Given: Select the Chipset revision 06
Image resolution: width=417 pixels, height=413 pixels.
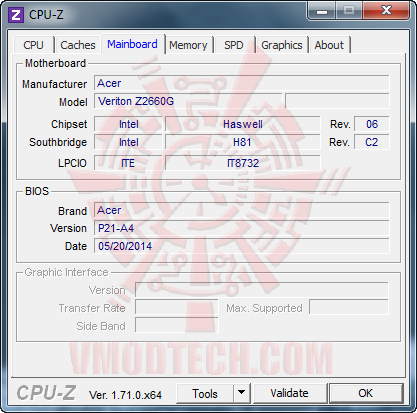Looking at the screenshot, I should click(372, 124).
